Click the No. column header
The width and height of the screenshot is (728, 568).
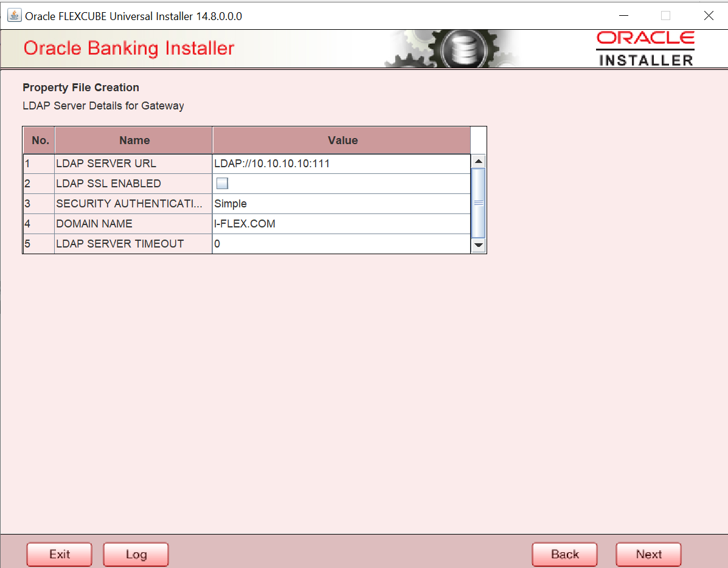pyautogui.click(x=39, y=140)
